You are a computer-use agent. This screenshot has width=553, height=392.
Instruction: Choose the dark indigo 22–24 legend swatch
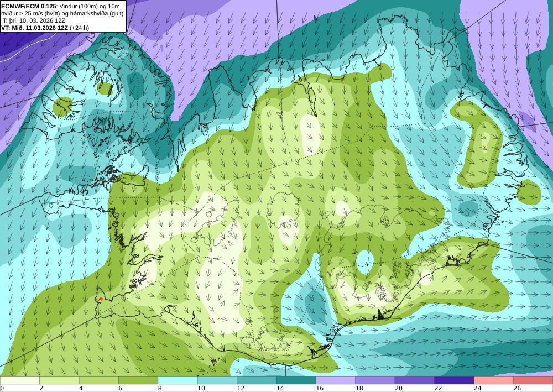(x=454, y=380)
